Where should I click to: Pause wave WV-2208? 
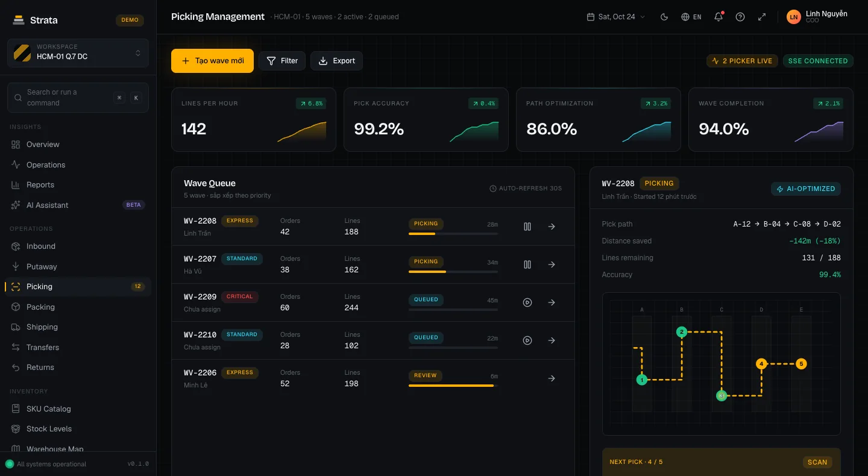coord(527,227)
